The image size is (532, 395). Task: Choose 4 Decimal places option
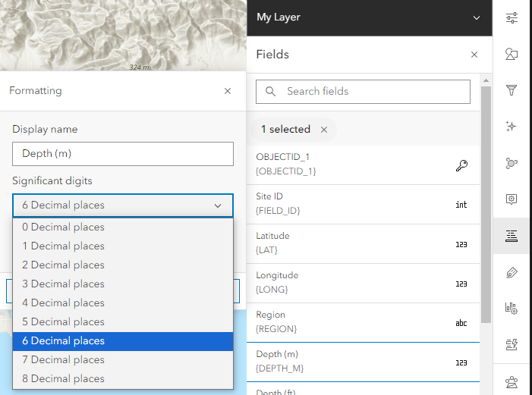[x=123, y=303]
